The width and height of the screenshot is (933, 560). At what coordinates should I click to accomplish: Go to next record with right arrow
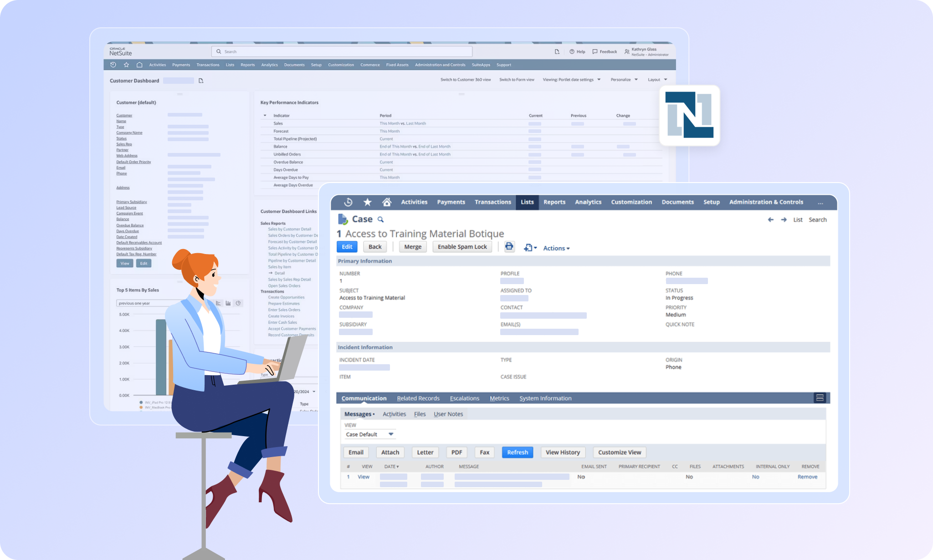784,219
